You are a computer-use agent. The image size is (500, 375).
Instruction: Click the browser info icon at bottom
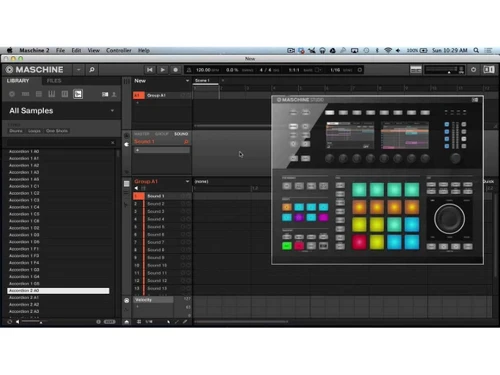coord(98,322)
